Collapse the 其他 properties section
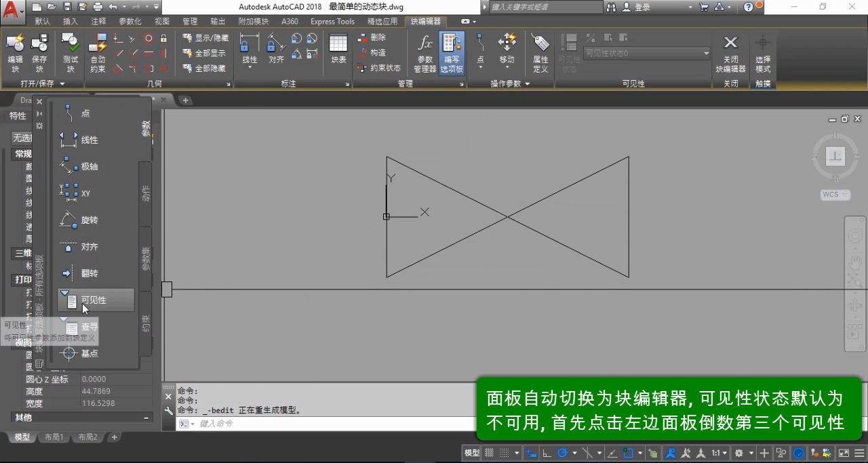 pos(146,418)
